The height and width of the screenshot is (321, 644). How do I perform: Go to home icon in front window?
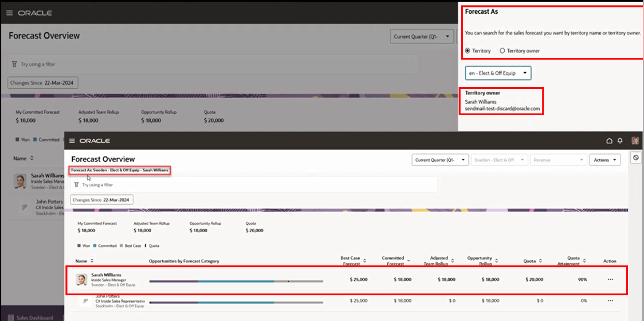[610, 140]
